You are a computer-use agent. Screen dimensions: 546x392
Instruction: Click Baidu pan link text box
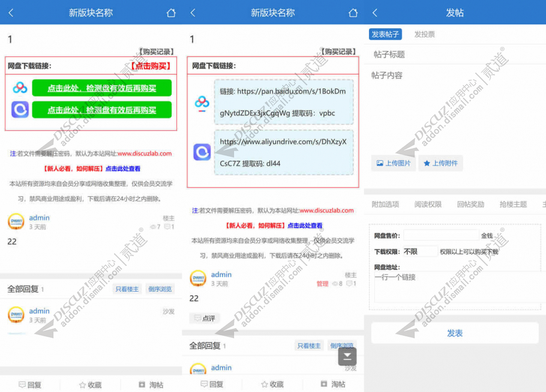pos(284,102)
